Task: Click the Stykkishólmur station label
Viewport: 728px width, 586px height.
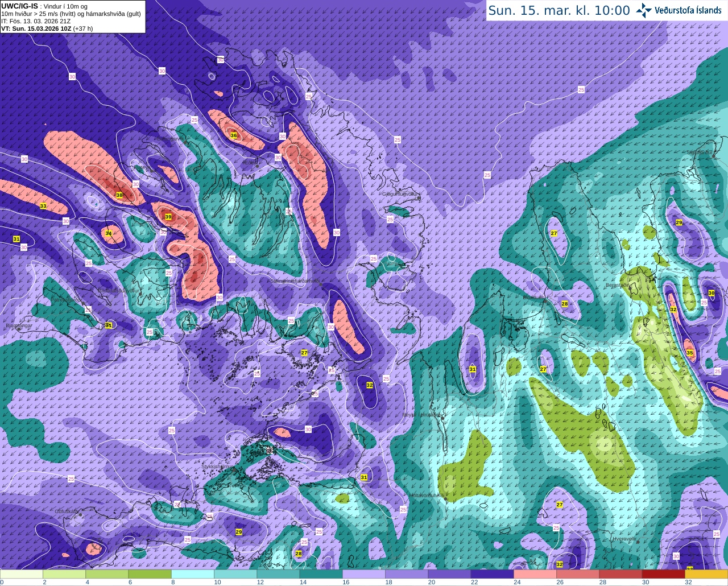Action: pos(218,466)
